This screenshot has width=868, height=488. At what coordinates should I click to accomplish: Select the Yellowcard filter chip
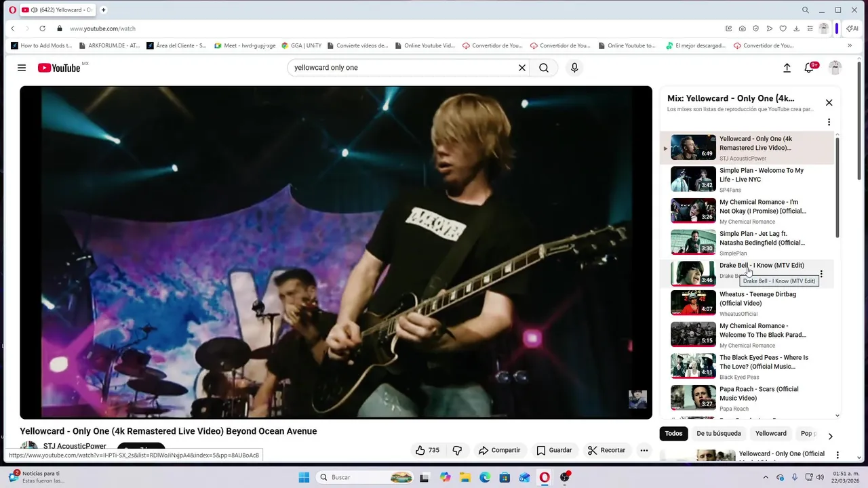click(x=771, y=434)
